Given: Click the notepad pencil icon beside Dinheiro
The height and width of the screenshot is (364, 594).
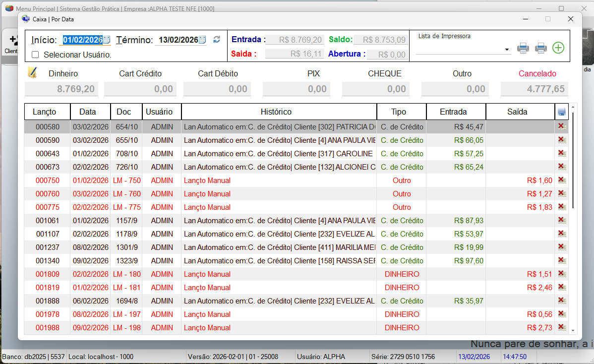Looking at the screenshot, I should coord(32,72).
